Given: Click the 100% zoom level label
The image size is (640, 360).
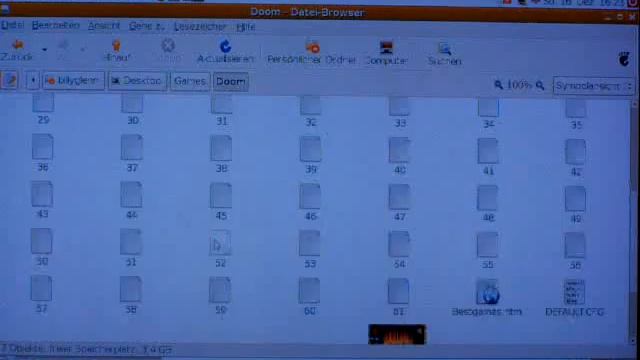Looking at the screenshot, I should click(519, 85).
